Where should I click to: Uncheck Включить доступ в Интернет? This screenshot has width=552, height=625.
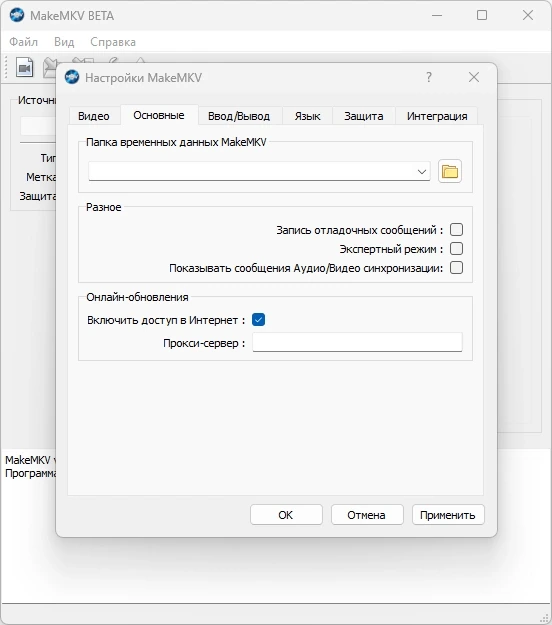point(258,320)
